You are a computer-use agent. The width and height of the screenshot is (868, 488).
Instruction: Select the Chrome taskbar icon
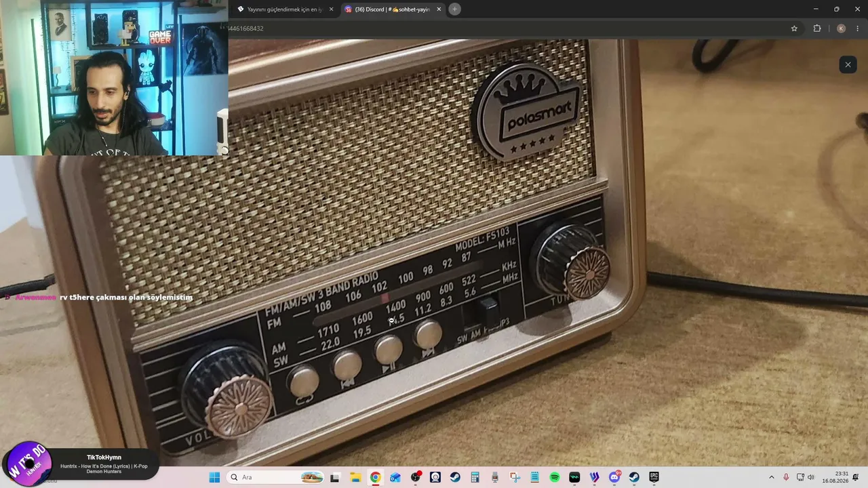tap(375, 477)
